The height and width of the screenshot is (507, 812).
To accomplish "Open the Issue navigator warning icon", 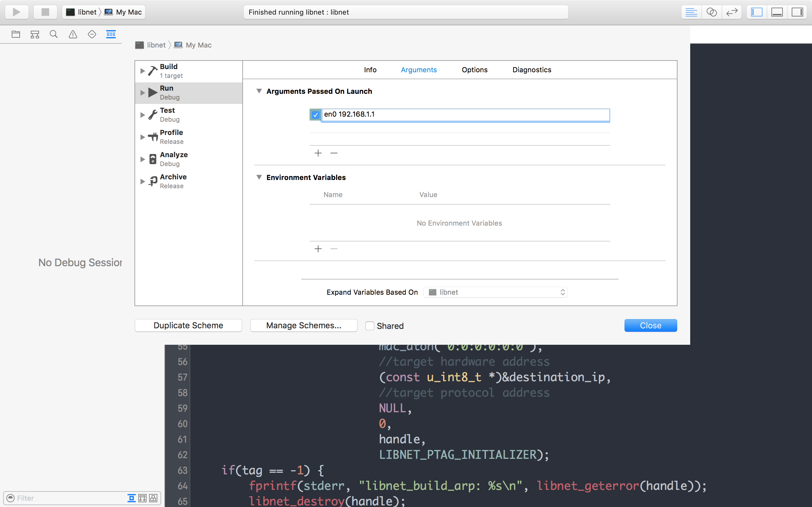I will click(x=73, y=34).
